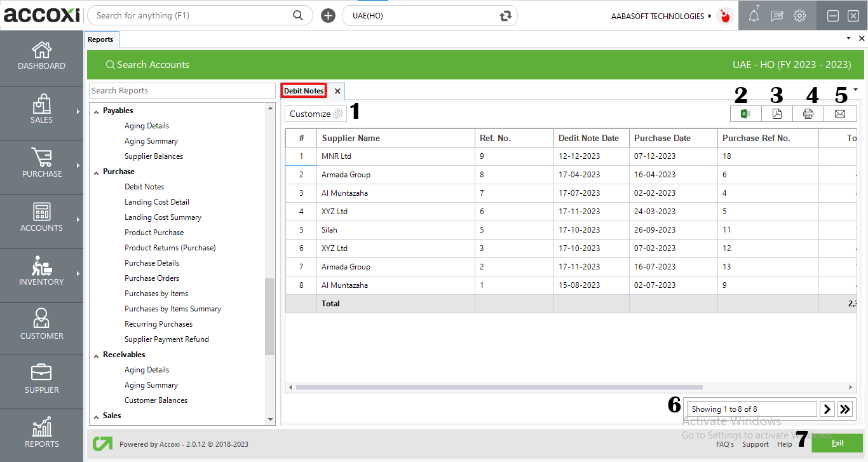This screenshot has width=868, height=462.
Task: Navigate to the Dashboard module
Action: 41,57
